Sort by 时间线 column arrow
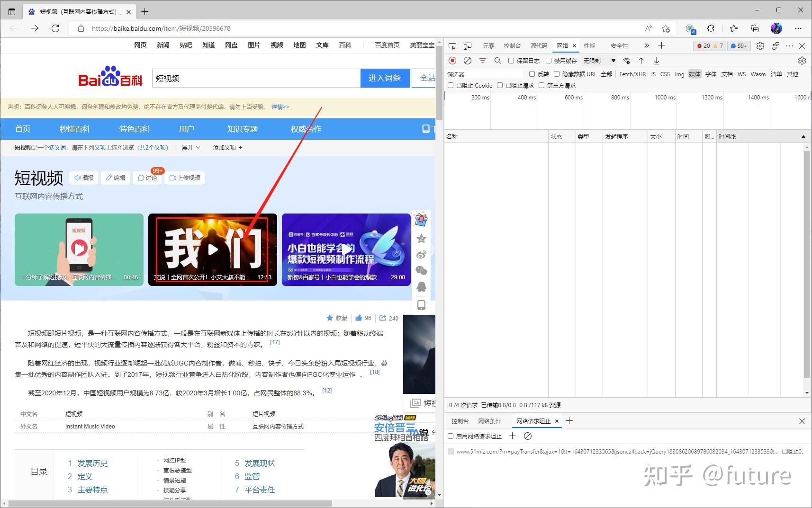The image size is (812, 508). 803,137
